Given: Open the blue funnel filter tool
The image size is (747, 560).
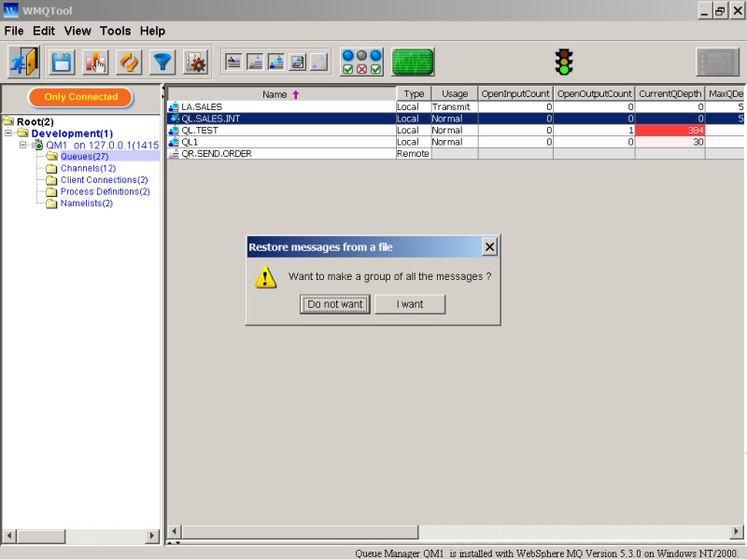Looking at the screenshot, I should click(162, 63).
